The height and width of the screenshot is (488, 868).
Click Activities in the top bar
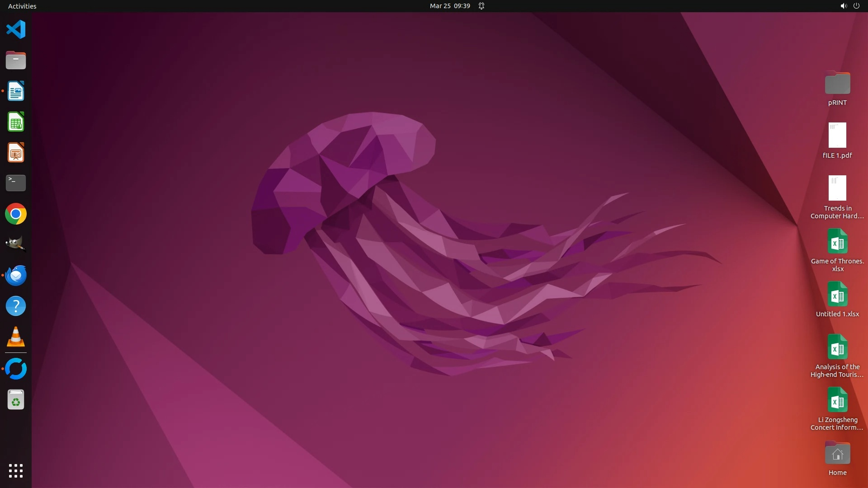click(22, 6)
